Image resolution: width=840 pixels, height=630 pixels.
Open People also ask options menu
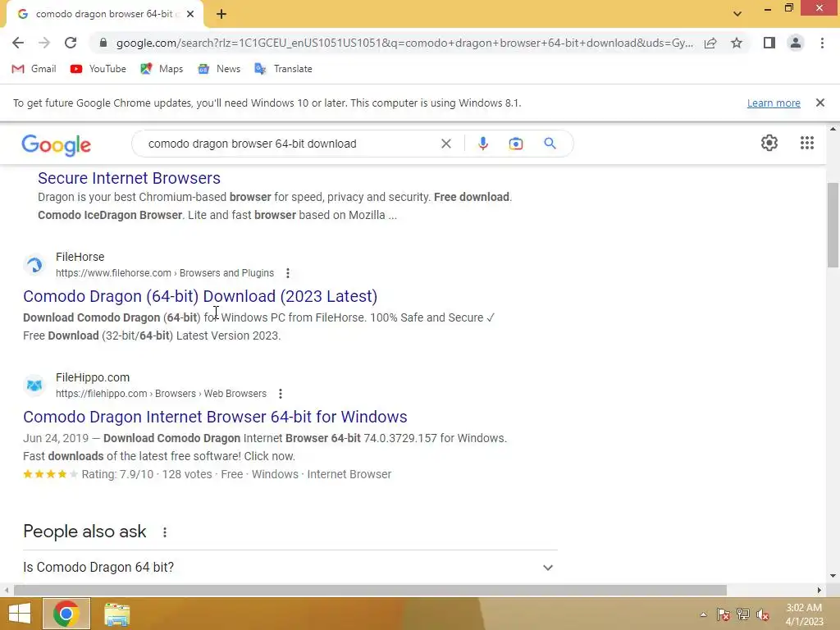[164, 532]
